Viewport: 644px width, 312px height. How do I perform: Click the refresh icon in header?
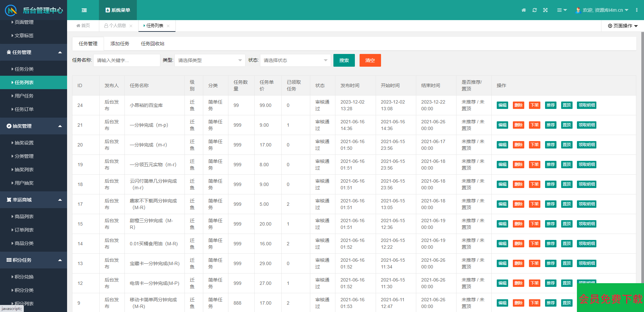tap(535, 10)
